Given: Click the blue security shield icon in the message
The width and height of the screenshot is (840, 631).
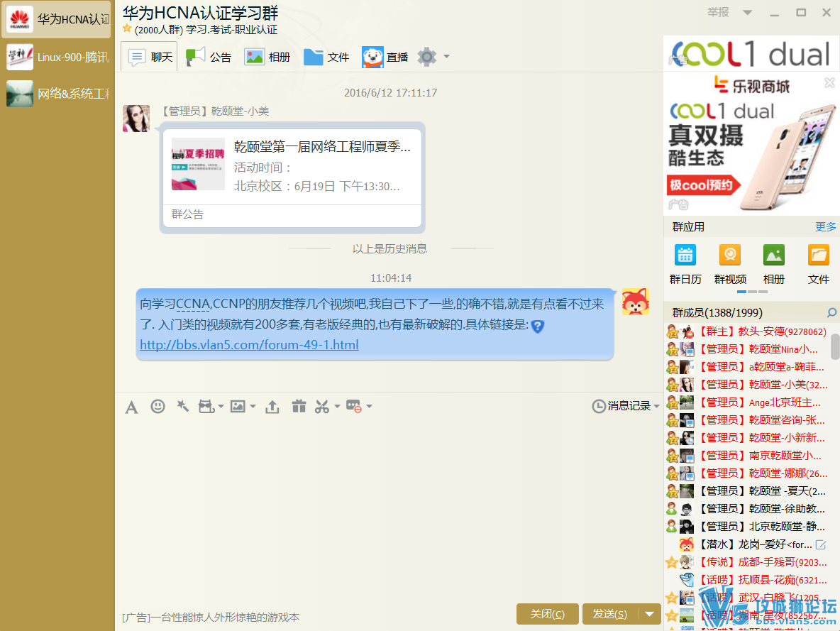Looking at the screenshot, I should point(537,326).
